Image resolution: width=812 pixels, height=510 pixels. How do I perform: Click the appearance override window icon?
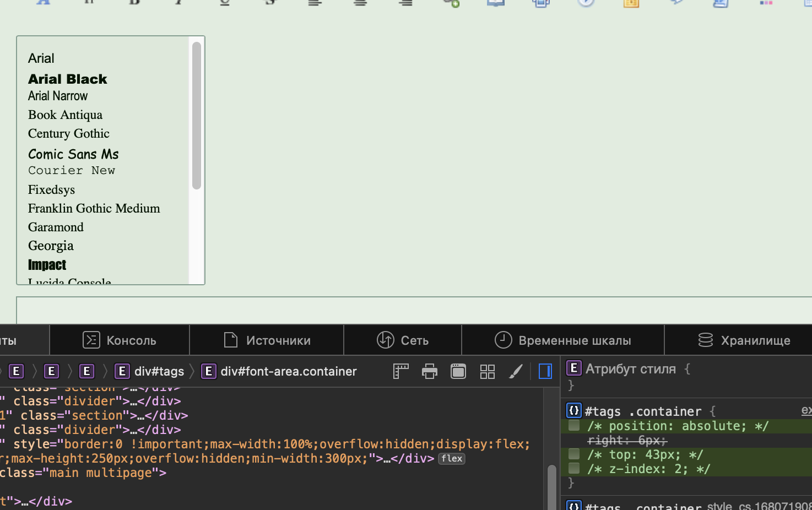click(x=458, y=372)
